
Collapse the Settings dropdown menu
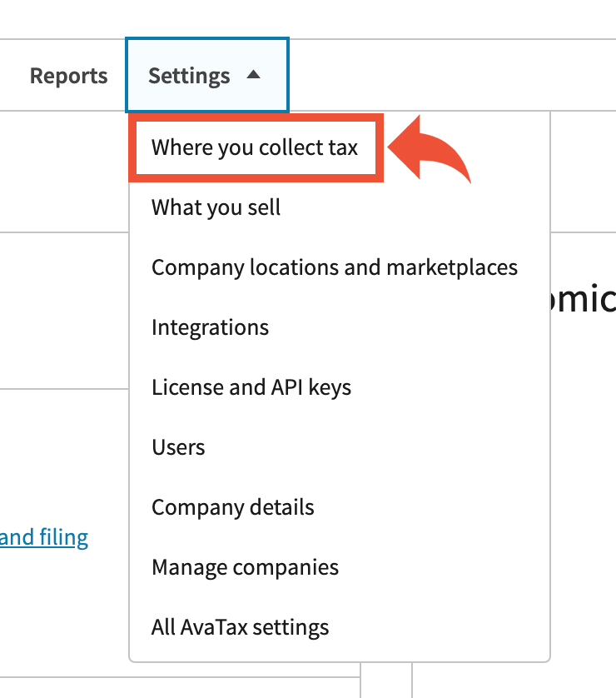206,76
